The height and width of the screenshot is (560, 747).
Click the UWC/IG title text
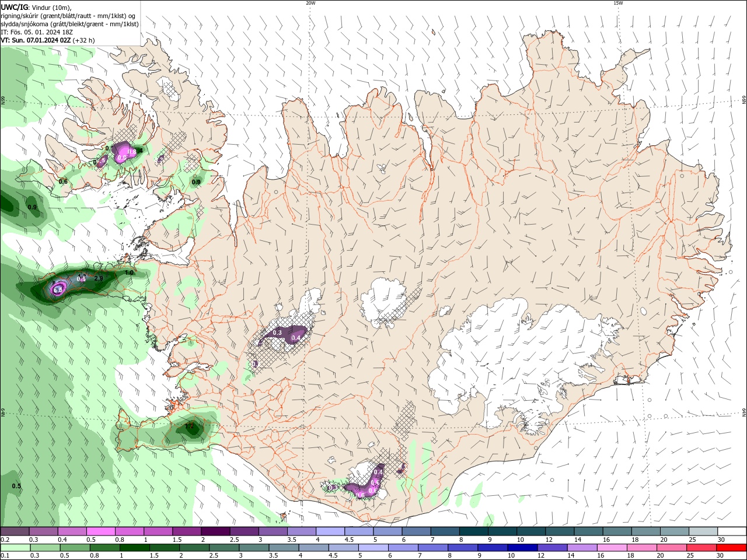point(14,7)
